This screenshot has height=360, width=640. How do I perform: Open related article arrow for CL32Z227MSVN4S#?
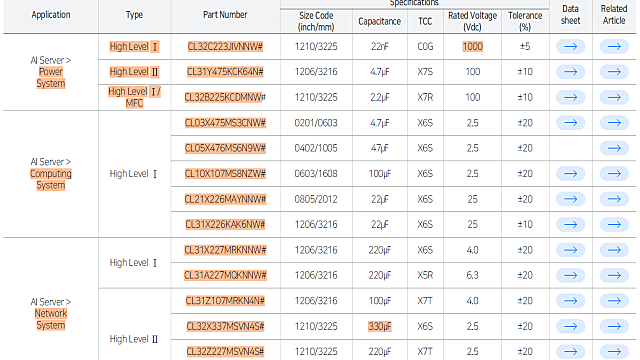tap(614, 351)
